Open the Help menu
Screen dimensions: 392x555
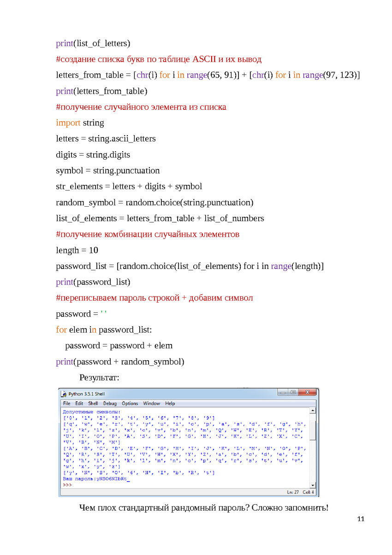[170, 403]
